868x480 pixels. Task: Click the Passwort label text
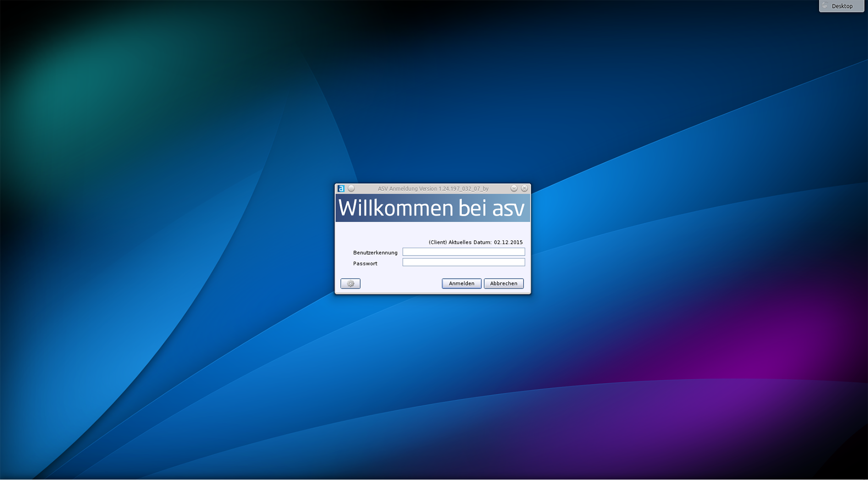365,263
